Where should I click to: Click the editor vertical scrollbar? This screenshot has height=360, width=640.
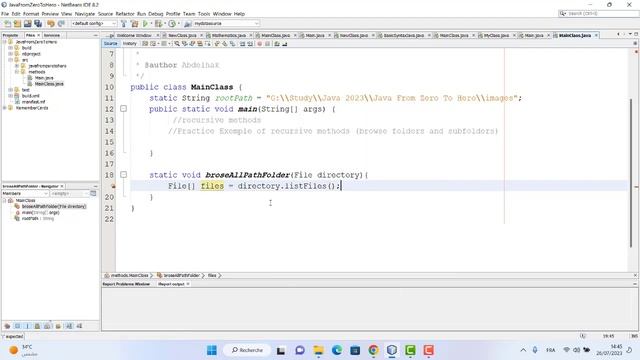(631, 173)
